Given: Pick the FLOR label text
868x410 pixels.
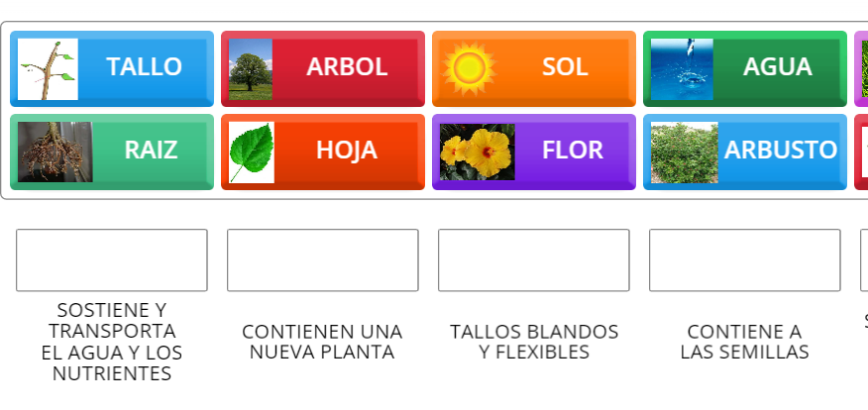Looking at the screenshot, I should 573,151.
